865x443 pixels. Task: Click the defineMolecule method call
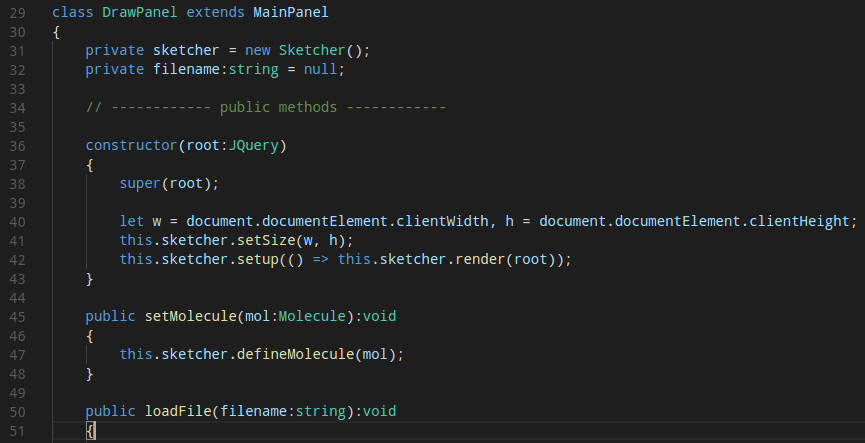(x=299, y=354)
